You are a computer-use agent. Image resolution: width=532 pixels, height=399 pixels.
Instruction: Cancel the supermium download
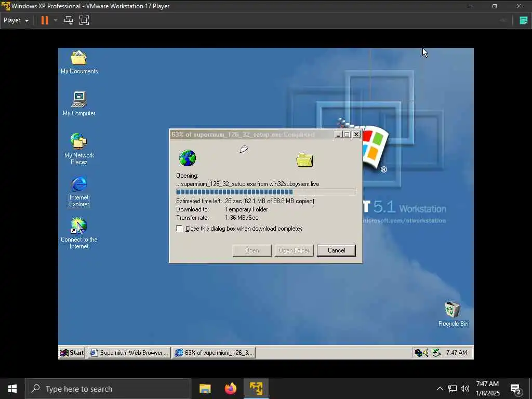[x=336, y=250]
